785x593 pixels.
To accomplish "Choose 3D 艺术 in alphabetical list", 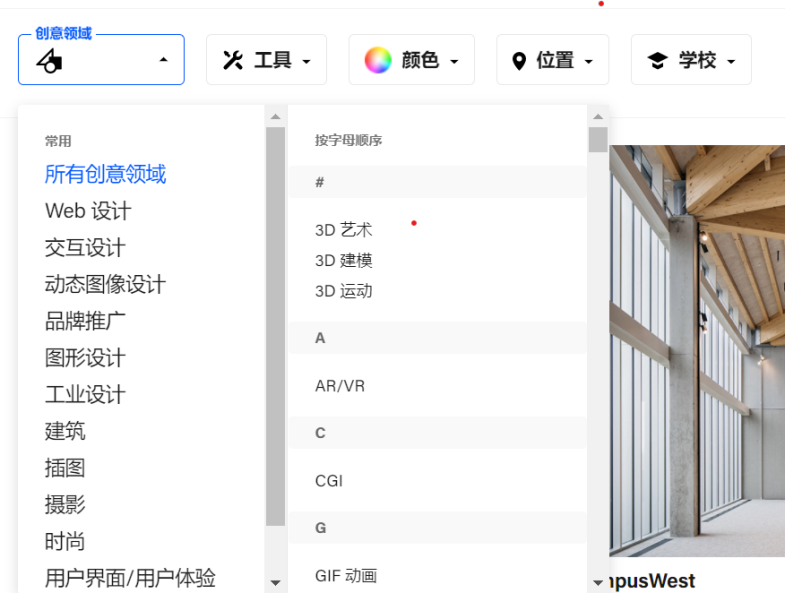I will point(343,230).
